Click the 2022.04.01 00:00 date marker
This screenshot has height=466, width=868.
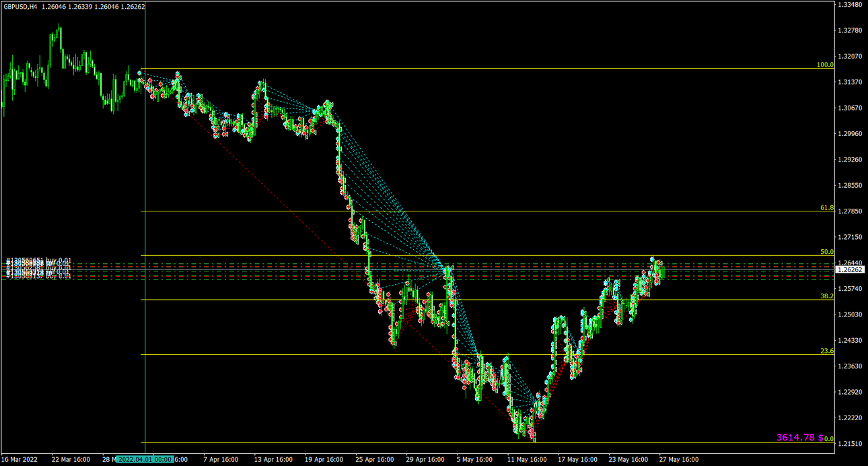click(144, 459)
